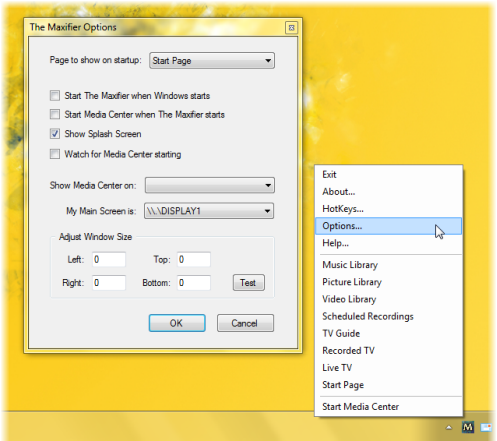Select Options... in the context menu
This screenshot has height=441, width=497.
pos(388,226)
